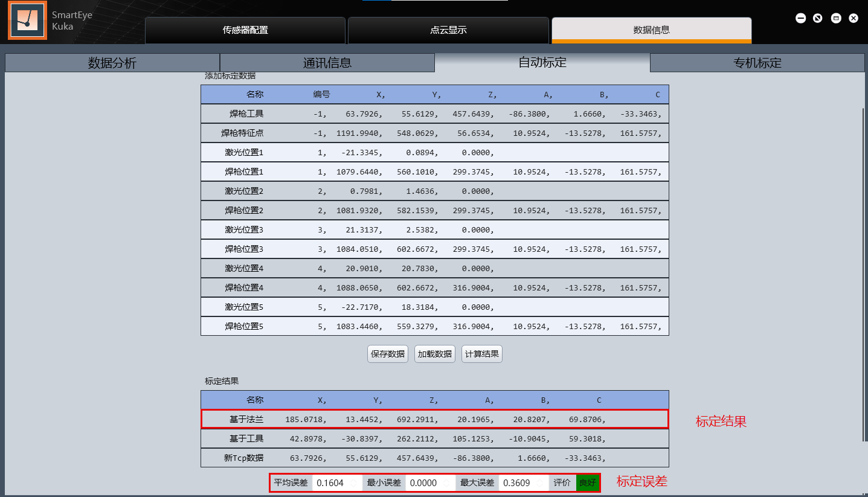Click the round minimize window icon
The width and height of the screenshot is (868, 497).
pyautogui.click(x=800, y=18)
